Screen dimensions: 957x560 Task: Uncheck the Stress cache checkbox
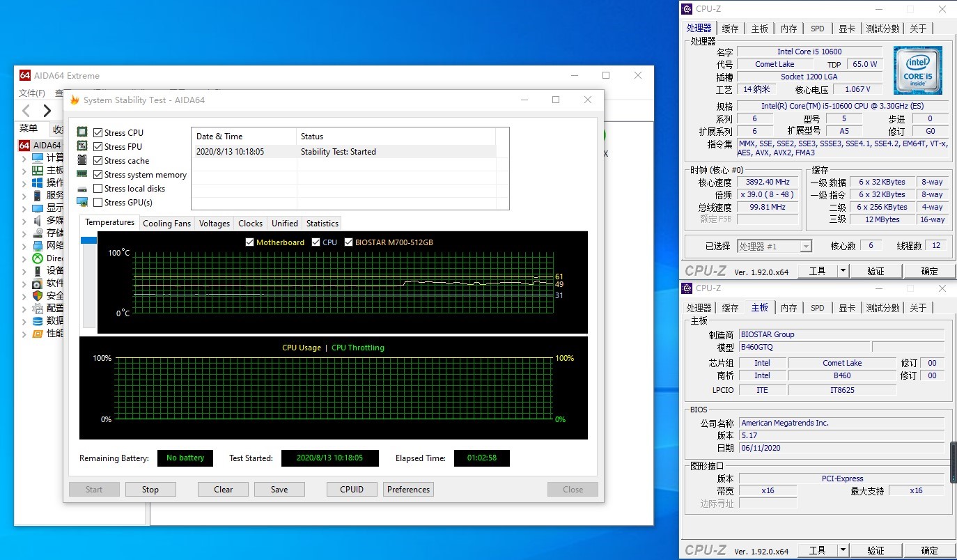pyautogui.click(x=98, y=160)
